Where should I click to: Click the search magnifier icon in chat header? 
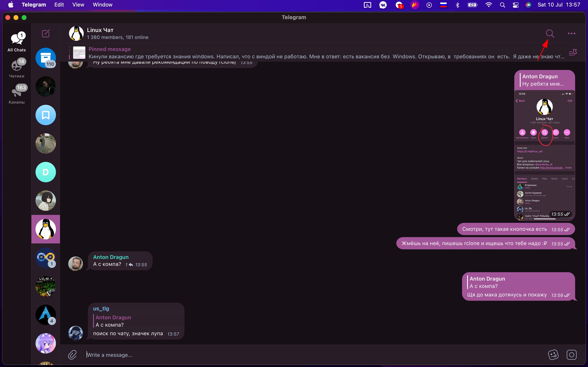click(550, 33)
